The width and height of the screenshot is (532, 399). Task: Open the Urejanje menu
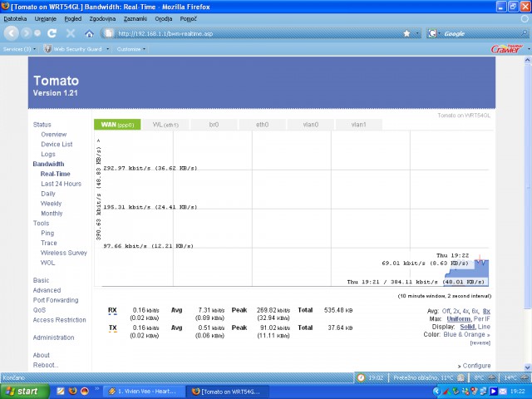(46, 19)
